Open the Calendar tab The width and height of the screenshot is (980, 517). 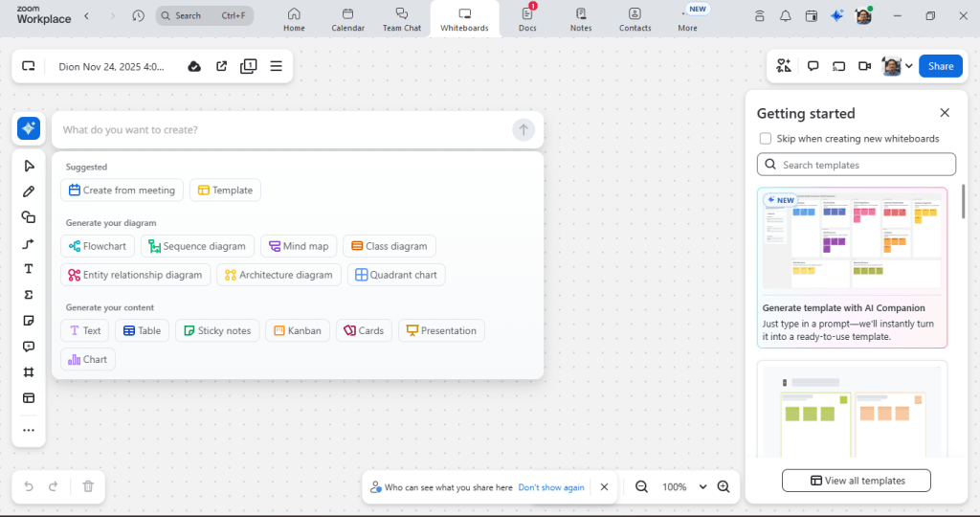tap(348, 19)
